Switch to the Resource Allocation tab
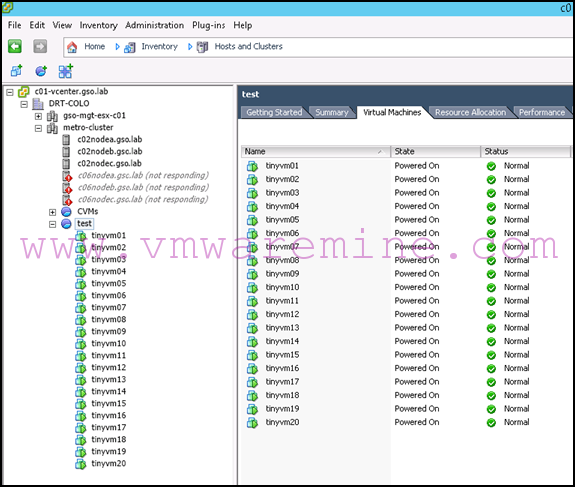Screen dimensions: 575x487 [x=470, y=113]
